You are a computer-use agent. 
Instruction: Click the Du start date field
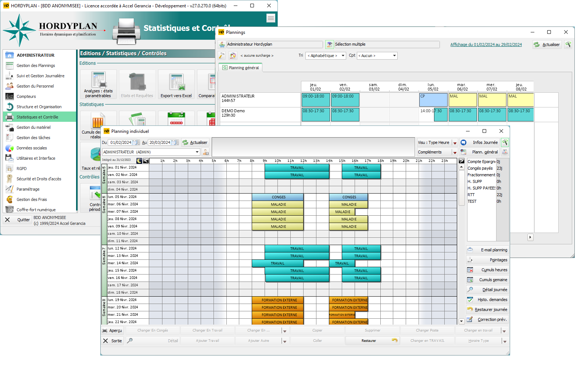121,142
